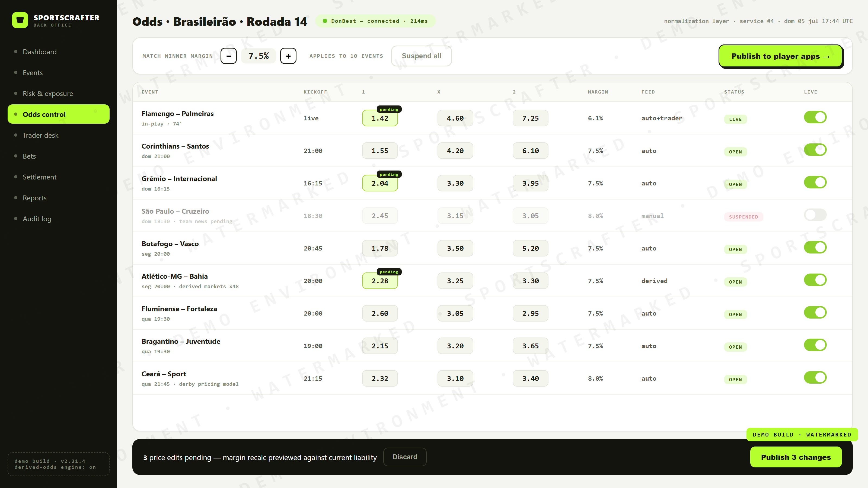This screenshot has height=488, width=868.
Task: Open Reports in sidebar
Action: coord(59,198)
